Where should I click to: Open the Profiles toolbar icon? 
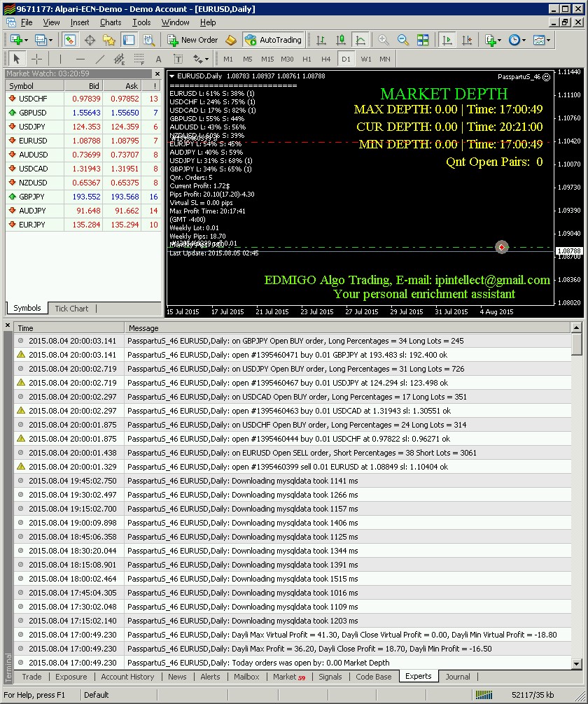pyautogui.click(x=41, y=40)
